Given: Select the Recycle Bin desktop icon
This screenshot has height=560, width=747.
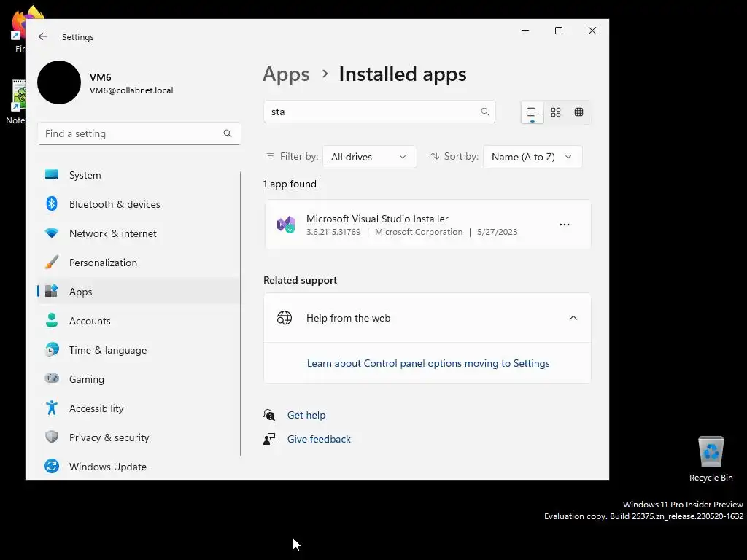Looking at the screenshot, I should tap(711, 459).
